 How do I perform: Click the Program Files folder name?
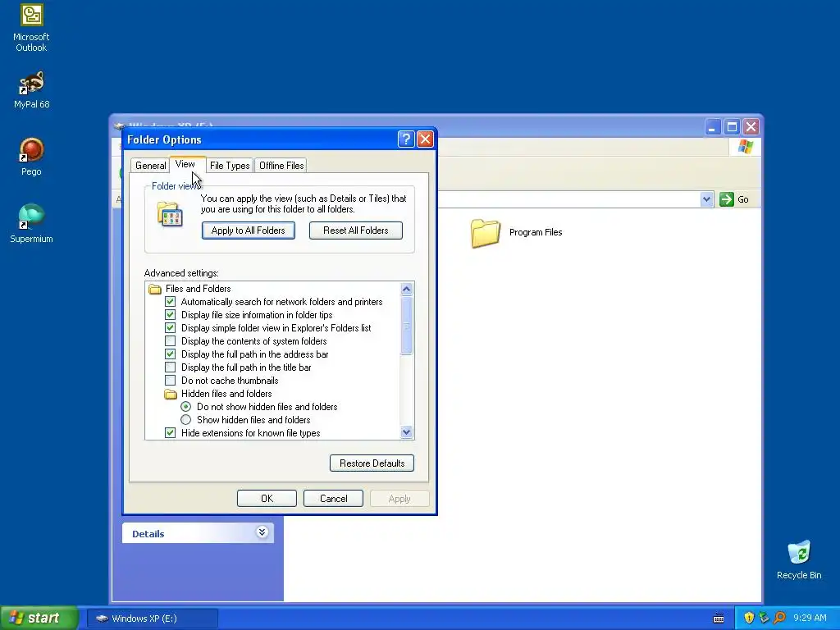click(x=536, y=232)
